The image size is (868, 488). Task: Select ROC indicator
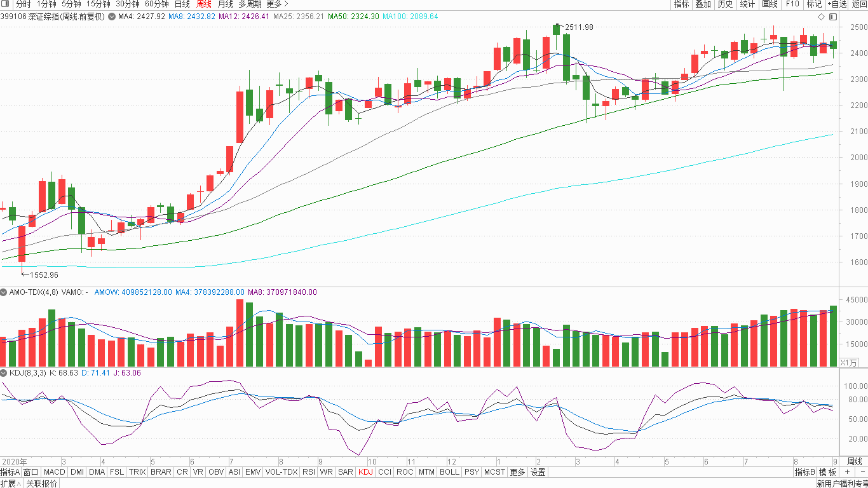[405, 472]
